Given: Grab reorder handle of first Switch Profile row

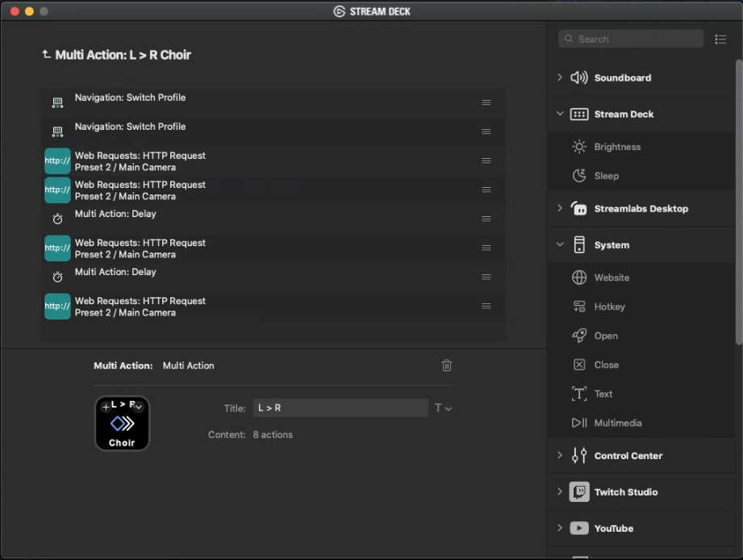Looking at the screenshot, I should (486, 102).
